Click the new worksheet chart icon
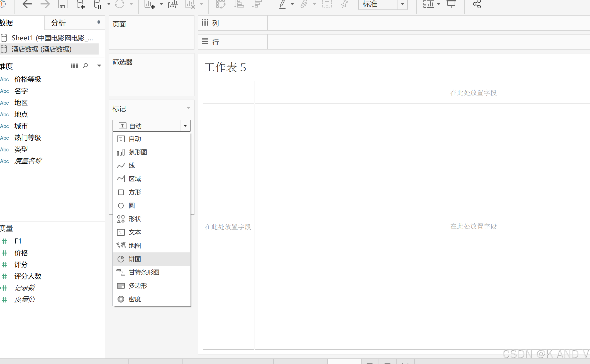 coord(149,4)
